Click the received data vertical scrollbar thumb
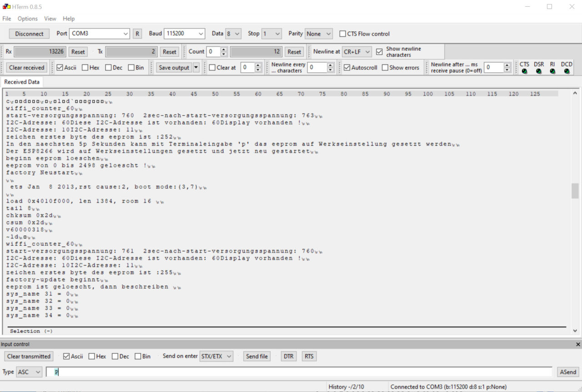 click(x=575, y=191)
